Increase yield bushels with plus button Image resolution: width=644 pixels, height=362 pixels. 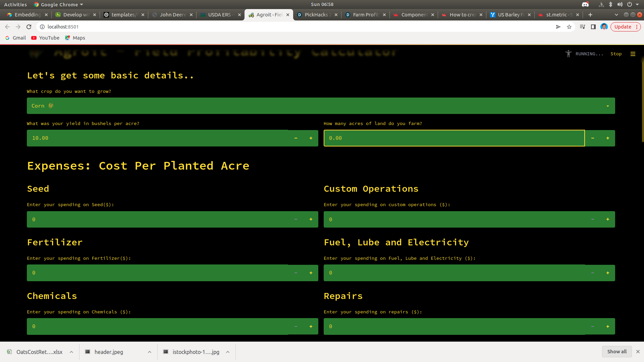coord(311,138)
